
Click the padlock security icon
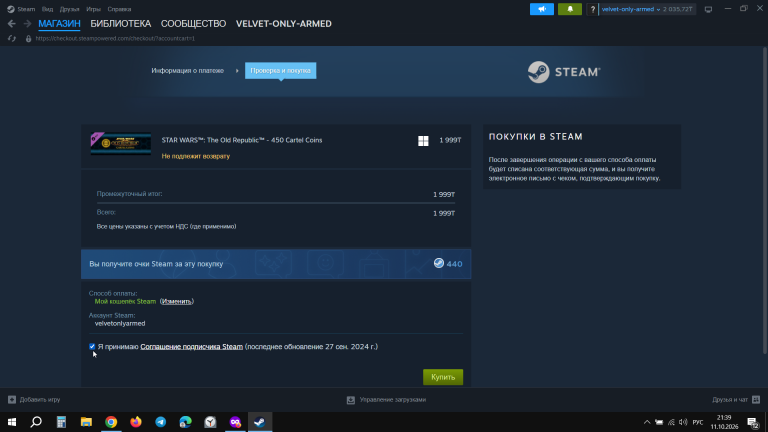tap(28, 38)
